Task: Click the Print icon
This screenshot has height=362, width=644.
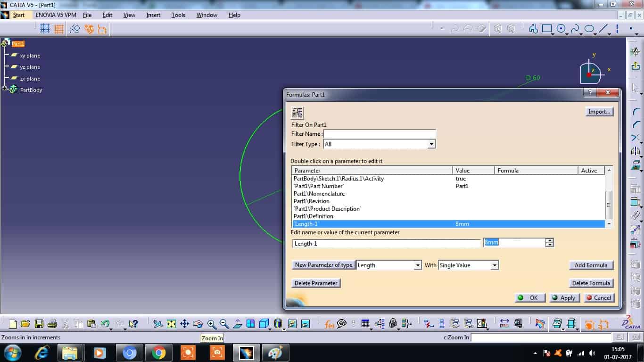Action: pyautogui.click(x=52, y=323)
